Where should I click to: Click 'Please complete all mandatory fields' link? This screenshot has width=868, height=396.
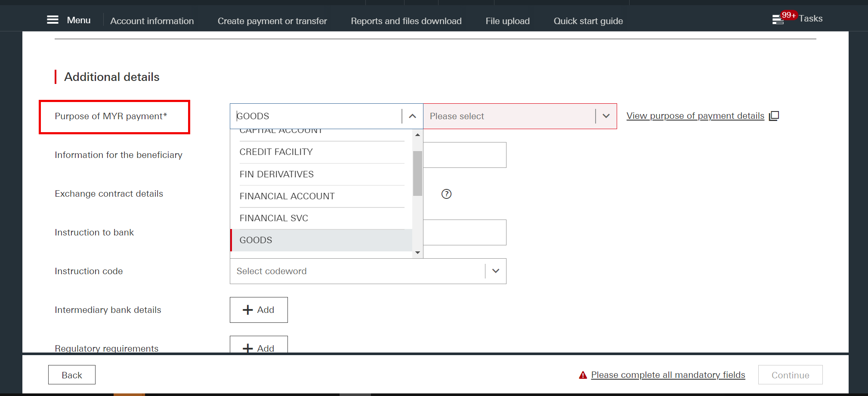668,375
